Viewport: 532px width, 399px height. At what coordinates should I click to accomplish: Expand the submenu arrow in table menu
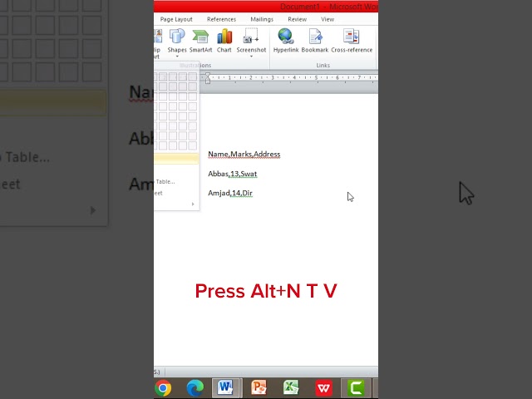[x=193, y=204]
